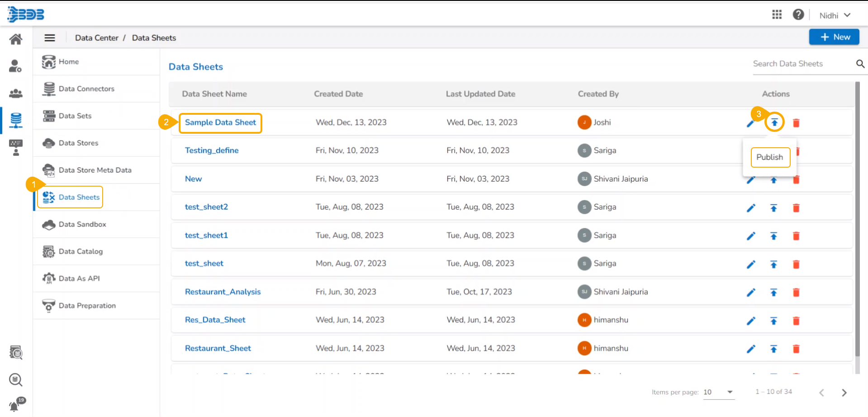
Task: Click the search magnifier icon
Action: pos(860,64)
